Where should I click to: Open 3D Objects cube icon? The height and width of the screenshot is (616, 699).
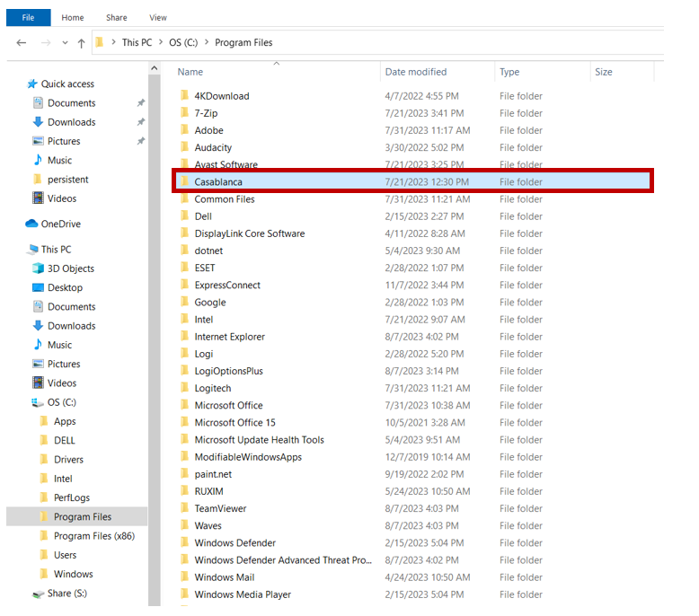coord(39,268)
